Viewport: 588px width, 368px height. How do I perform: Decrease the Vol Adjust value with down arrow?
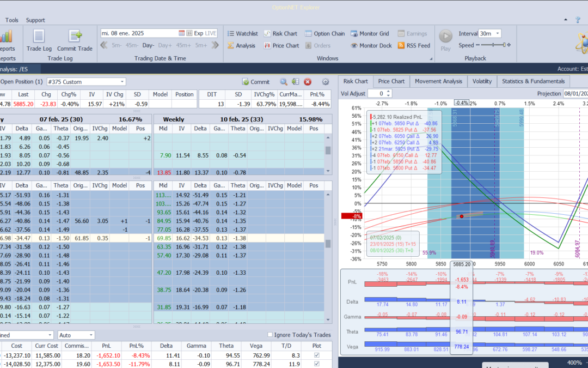point(389,95)
